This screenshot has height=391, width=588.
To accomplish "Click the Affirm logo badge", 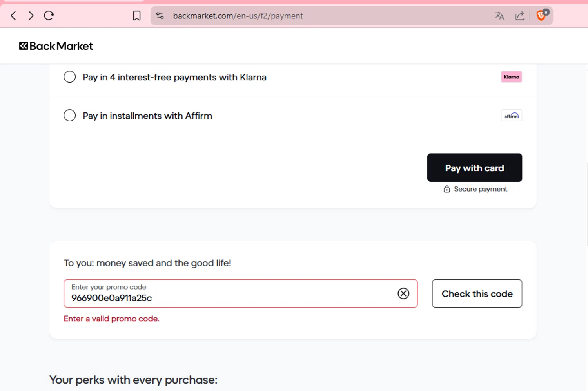I will [x=512, y=116].
